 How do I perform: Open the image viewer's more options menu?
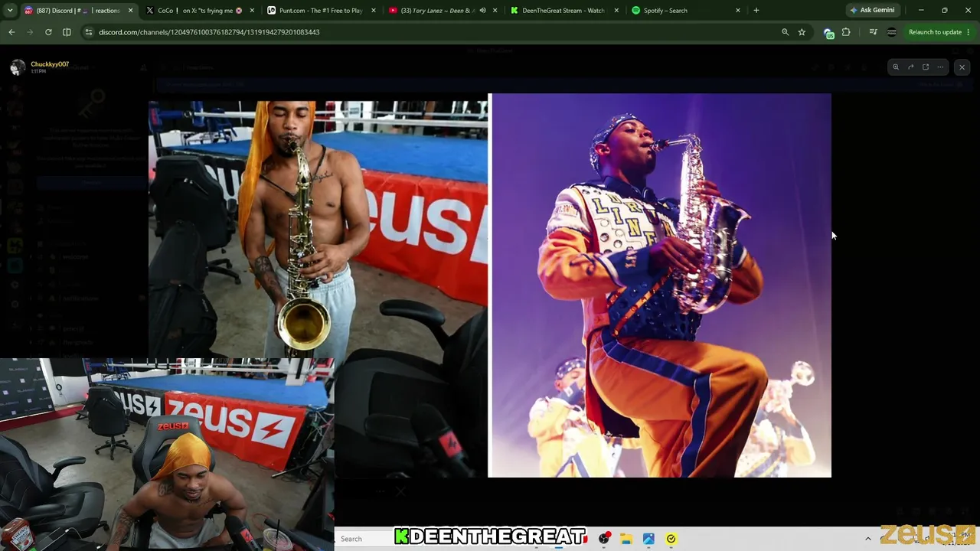pos(940,67)
